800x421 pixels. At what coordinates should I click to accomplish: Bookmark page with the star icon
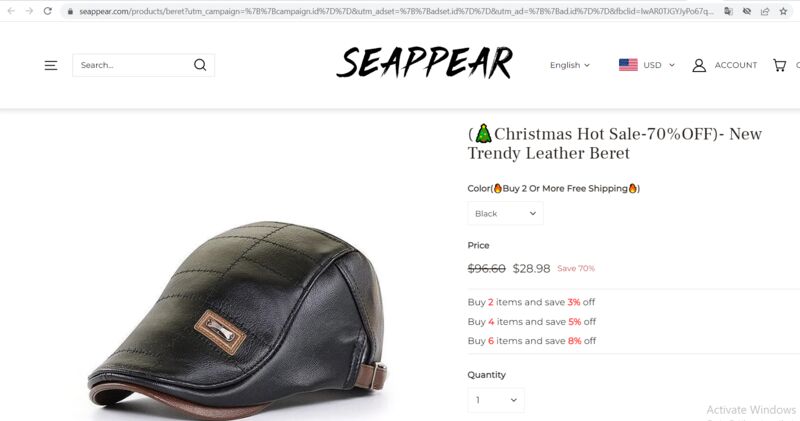tap(783, 11)
